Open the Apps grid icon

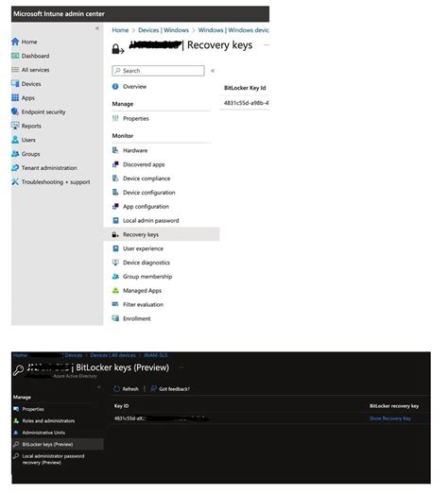pos(15,97)
